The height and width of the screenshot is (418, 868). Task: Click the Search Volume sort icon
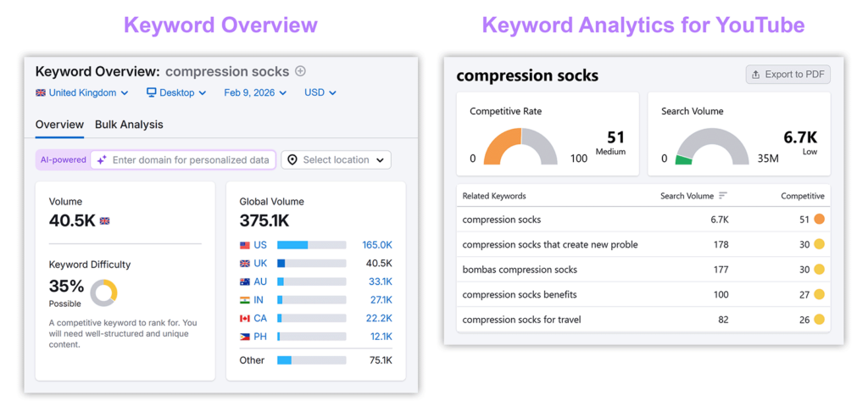723,196
